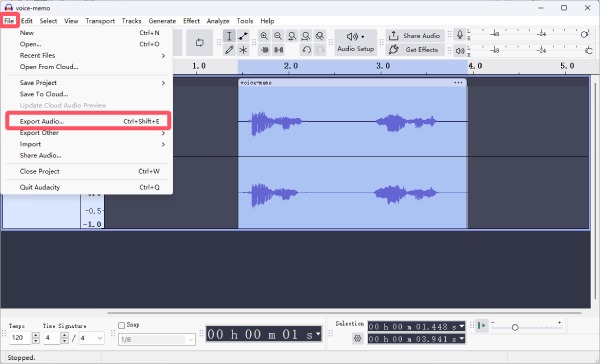
Task: Adjust the playback level slider knob
Action: click(589, 50)
